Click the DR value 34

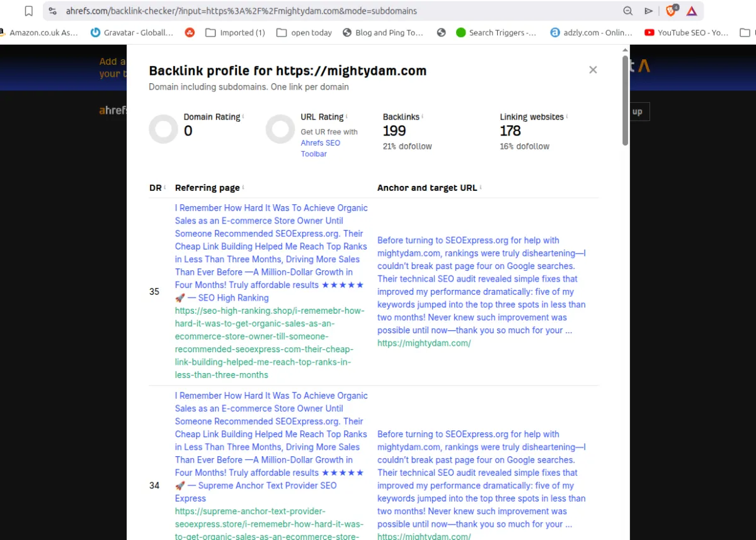[x=154, y=485]
